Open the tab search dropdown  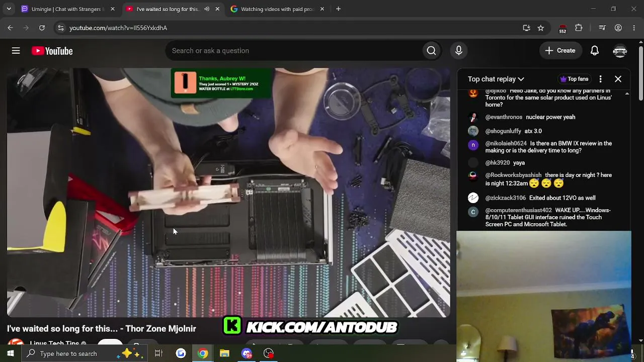click(x=9, y=9)
